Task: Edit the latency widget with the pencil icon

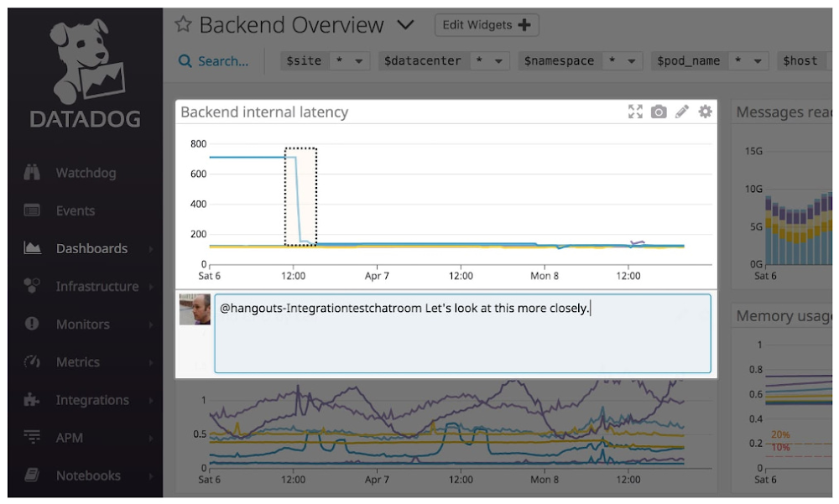Action: (682, 112)
